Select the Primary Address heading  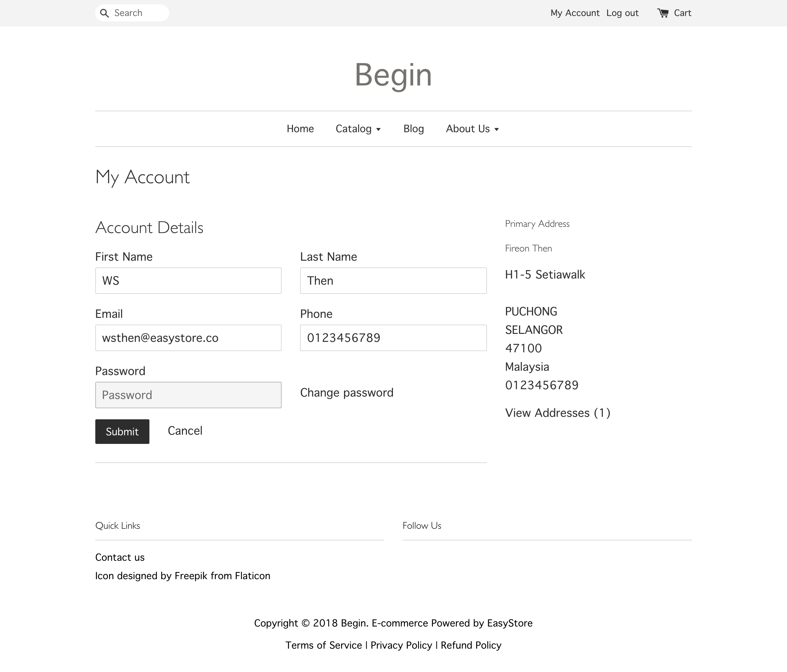click(537, 224)
